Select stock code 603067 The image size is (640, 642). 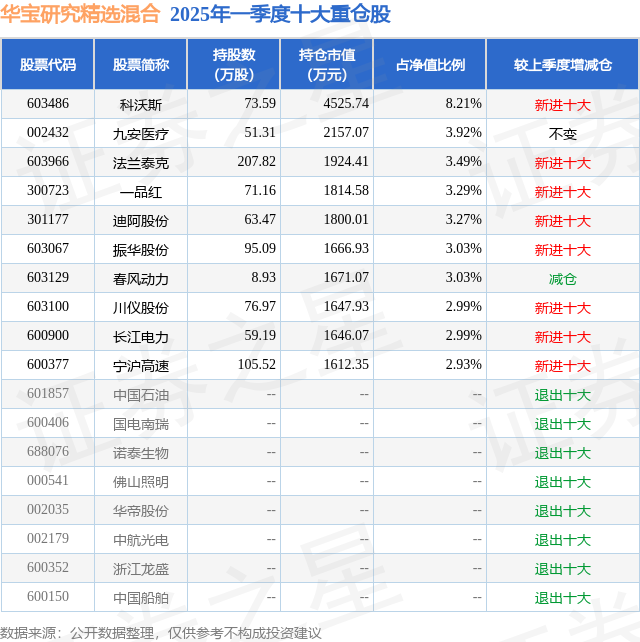click(x=48, y=249)
